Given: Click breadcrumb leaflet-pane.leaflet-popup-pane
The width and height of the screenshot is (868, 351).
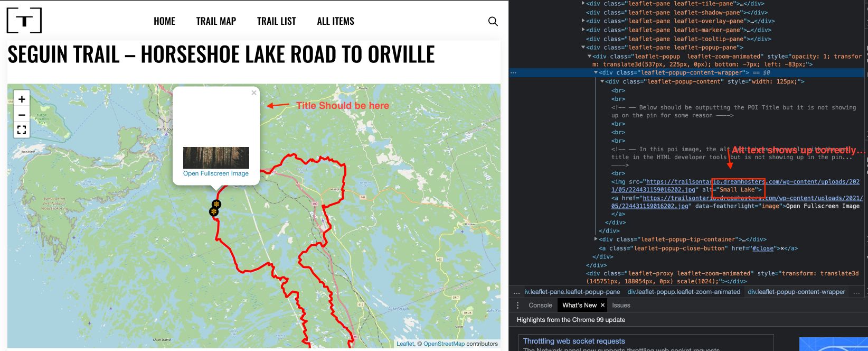Looking at the screenshot, I should tap(572, 292).
